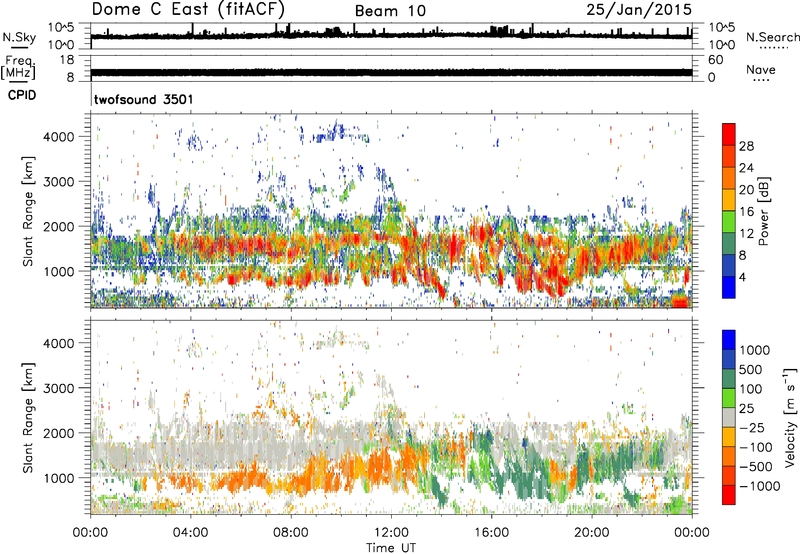Click the 'CPID' label
Image resolution: width=800 pixels, height=554 pixels.
22,95
